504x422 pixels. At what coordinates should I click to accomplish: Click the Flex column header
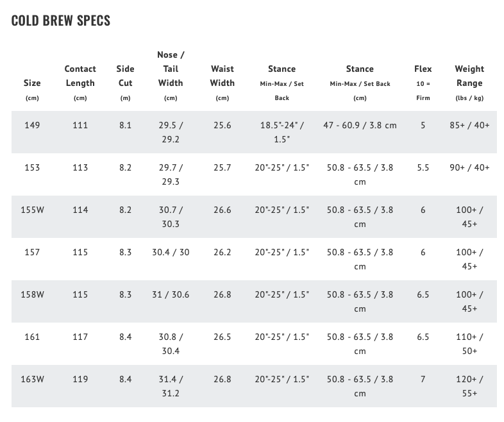tap(423, 69)
